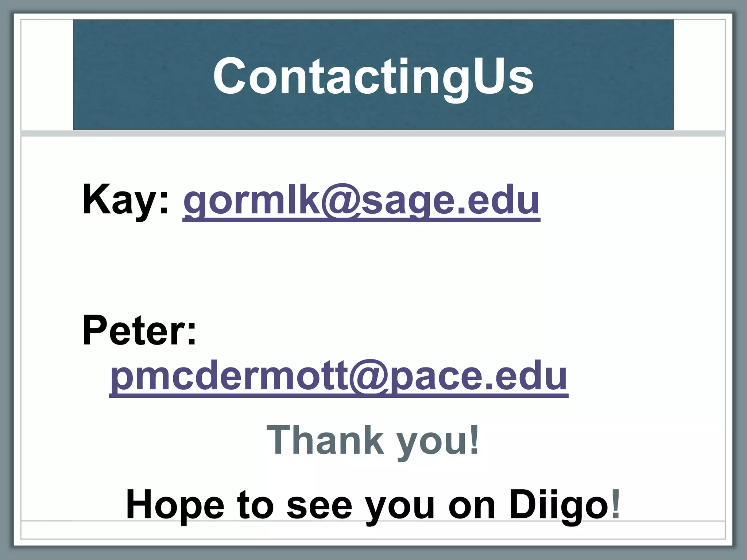Select the "Kay:" name label
747x560 pixels.
[x=125, y=200]
